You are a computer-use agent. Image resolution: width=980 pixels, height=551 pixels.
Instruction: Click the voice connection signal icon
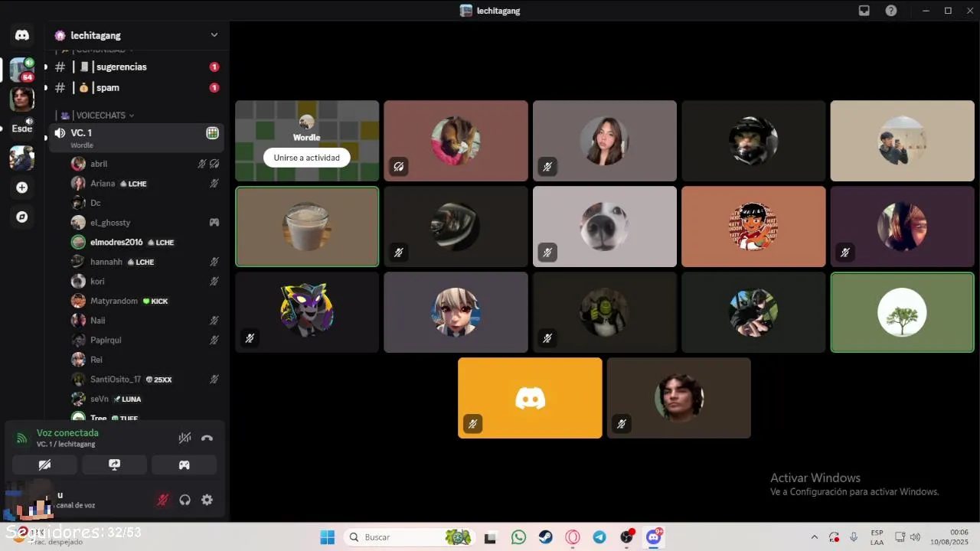[x=21, y=439]
